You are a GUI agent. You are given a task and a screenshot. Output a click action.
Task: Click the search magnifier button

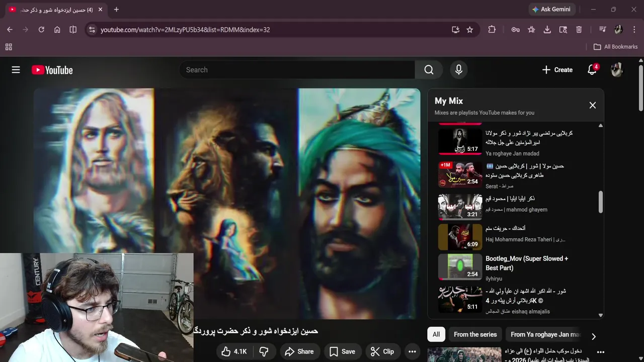click(429, 70)
